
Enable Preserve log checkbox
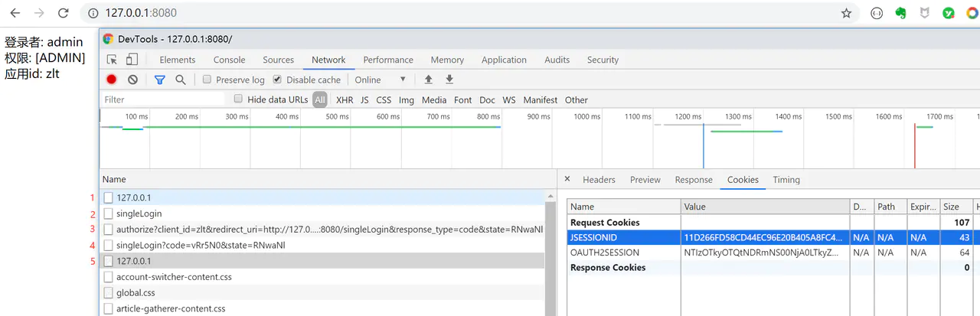(207, 80)
